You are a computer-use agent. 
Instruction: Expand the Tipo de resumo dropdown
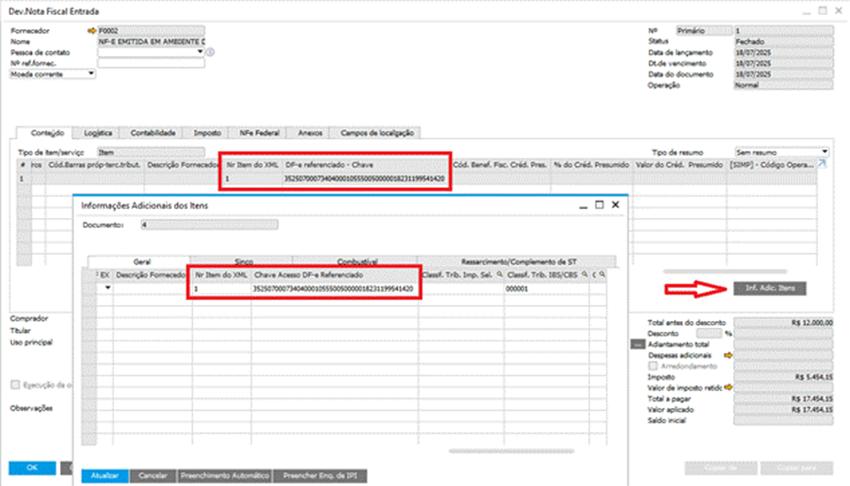tap(824, 152)
